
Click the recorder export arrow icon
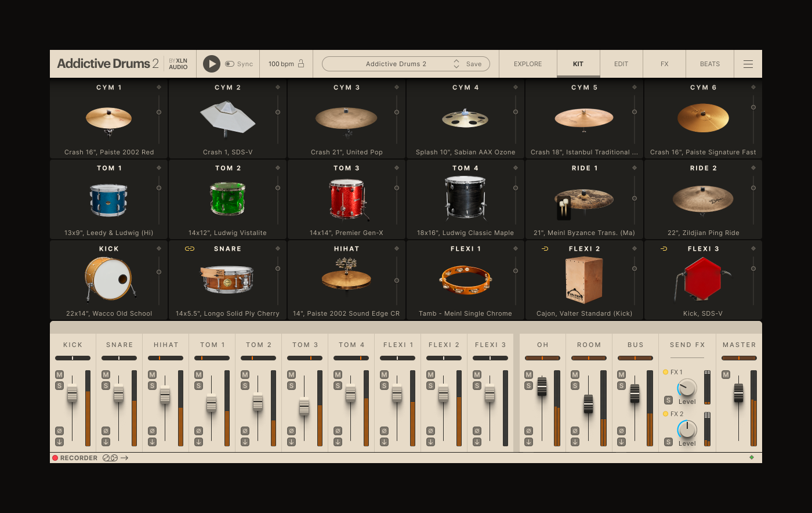[x=125, y=458]
